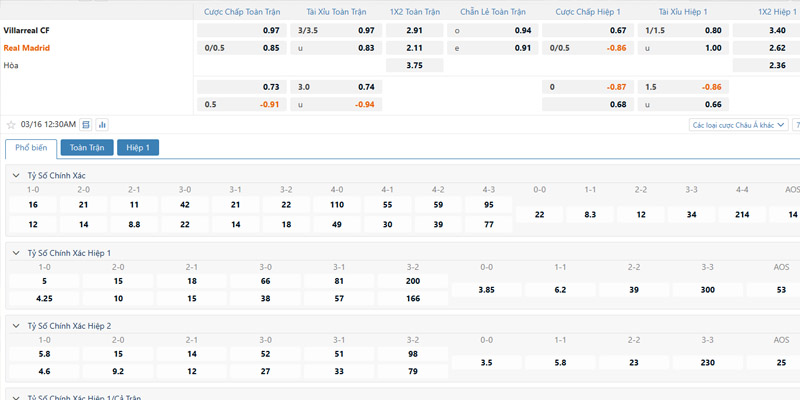Viewport: 800px width, 400px height.
Task: Pick over 3/3.5 full-match odds 0.97
Action: pyautogui.click(x=336, y=31)
